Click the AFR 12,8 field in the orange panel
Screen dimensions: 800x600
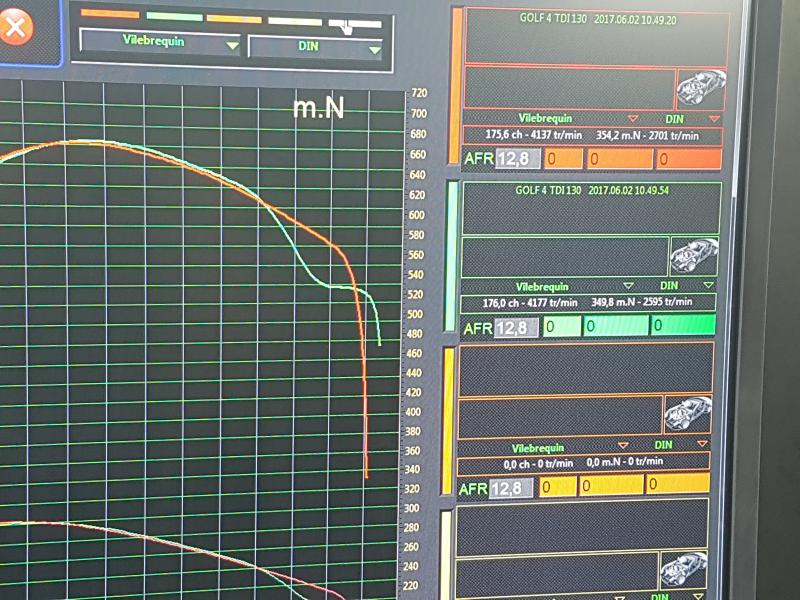(x=517, y=159)
